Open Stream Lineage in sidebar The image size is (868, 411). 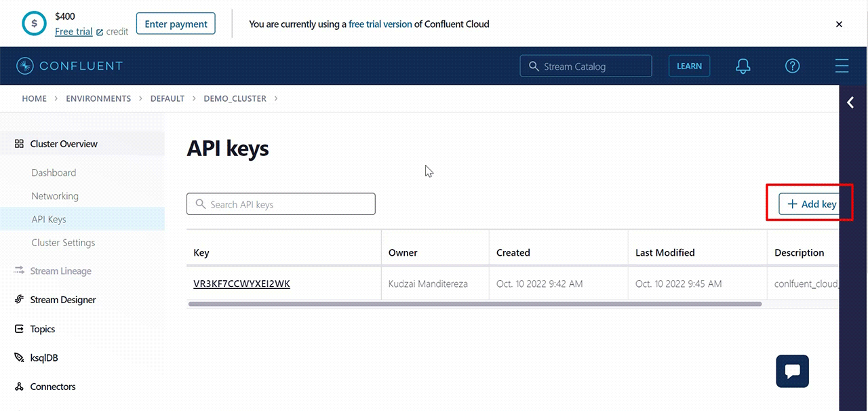point(61,271)
